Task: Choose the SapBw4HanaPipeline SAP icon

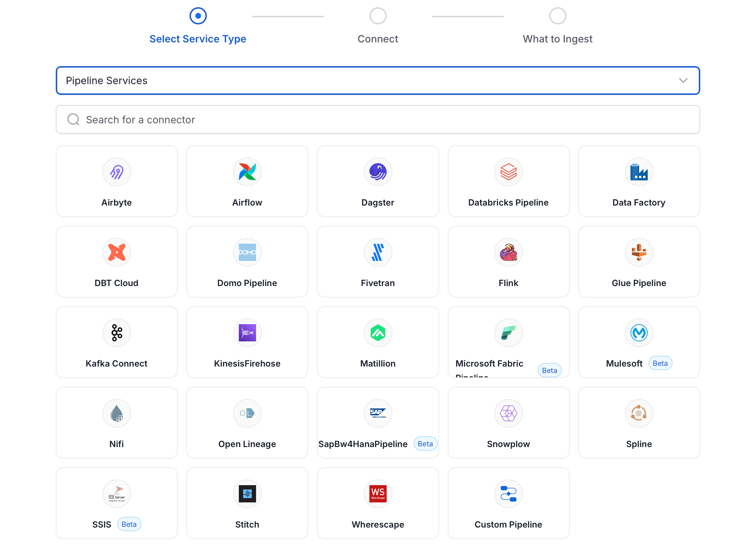Action: (378, 413)
